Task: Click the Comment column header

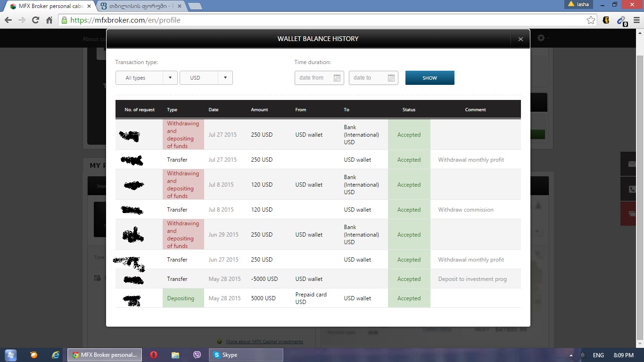Action: pos(475,110)
